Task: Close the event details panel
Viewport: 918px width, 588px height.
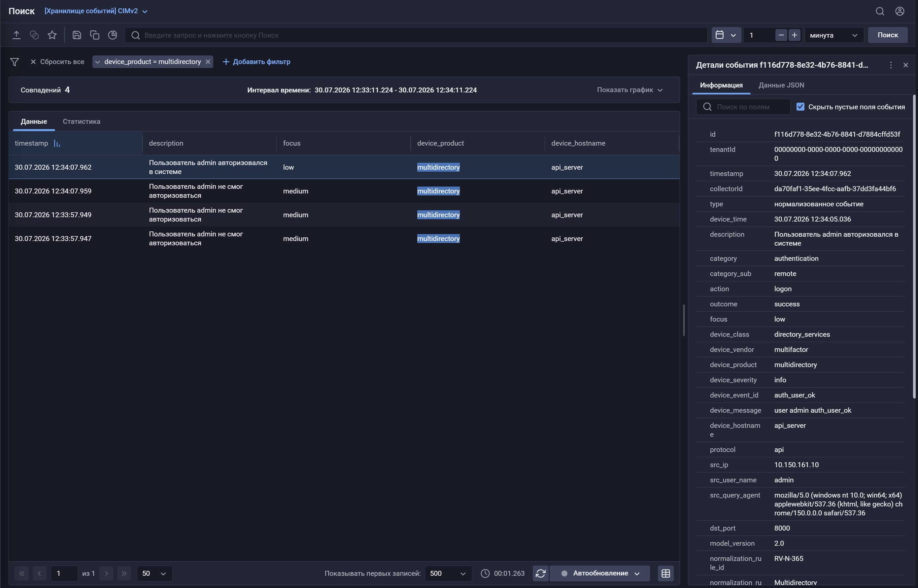Action: pyautogui.click(x=905, y=65)
